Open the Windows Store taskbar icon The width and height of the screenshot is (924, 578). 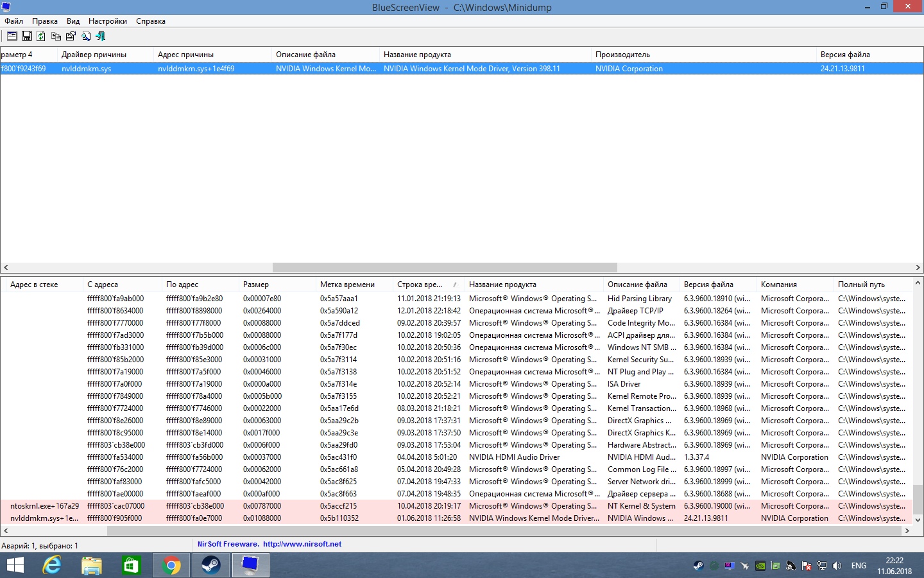(x=132, y=565)
